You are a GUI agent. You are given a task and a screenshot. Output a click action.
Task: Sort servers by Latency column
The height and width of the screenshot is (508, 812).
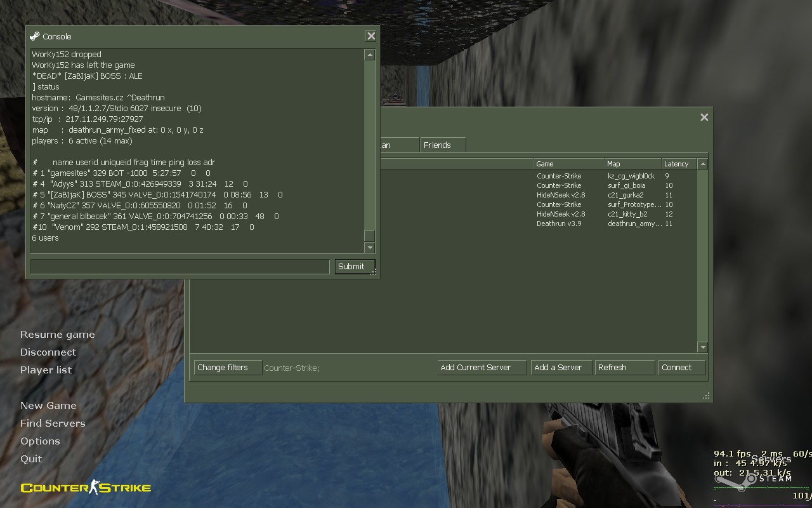point(679,164)
